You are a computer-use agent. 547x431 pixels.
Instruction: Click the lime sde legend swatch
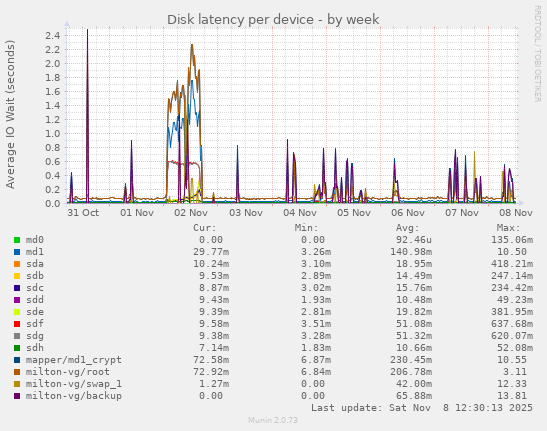click(17, 312)
